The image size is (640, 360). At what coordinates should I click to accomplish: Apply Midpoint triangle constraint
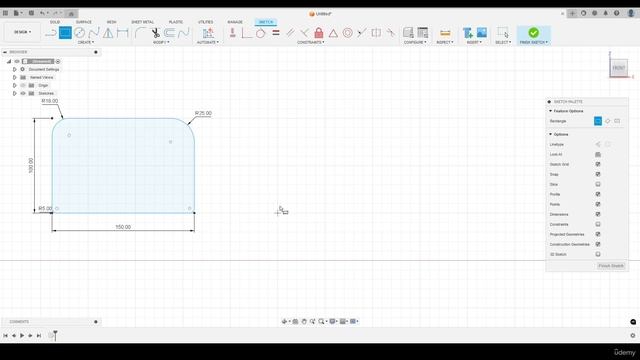click(x=333, y=33)
